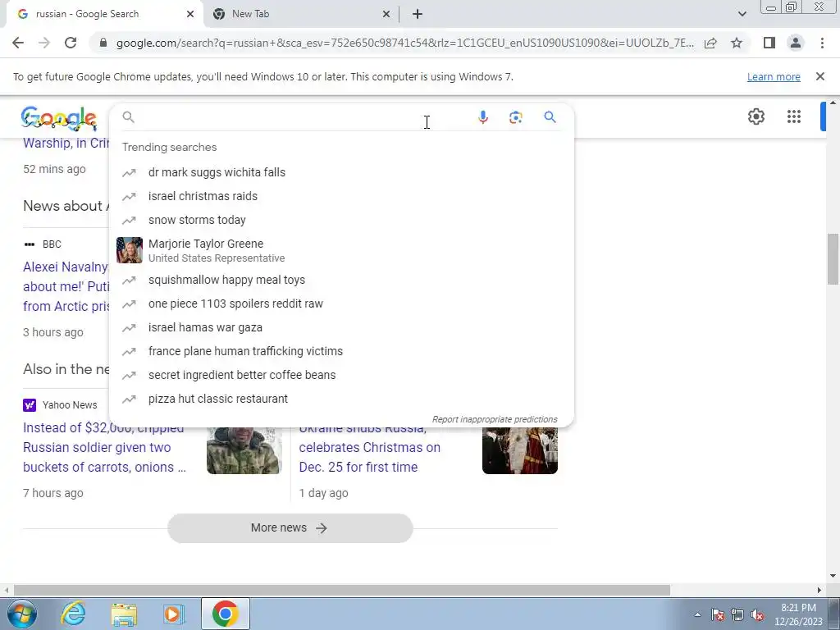Image resolution: width=840 pixels, height=630 pixels.
Task: Open Action Center flag icon
Action: (x=717, y=614)
